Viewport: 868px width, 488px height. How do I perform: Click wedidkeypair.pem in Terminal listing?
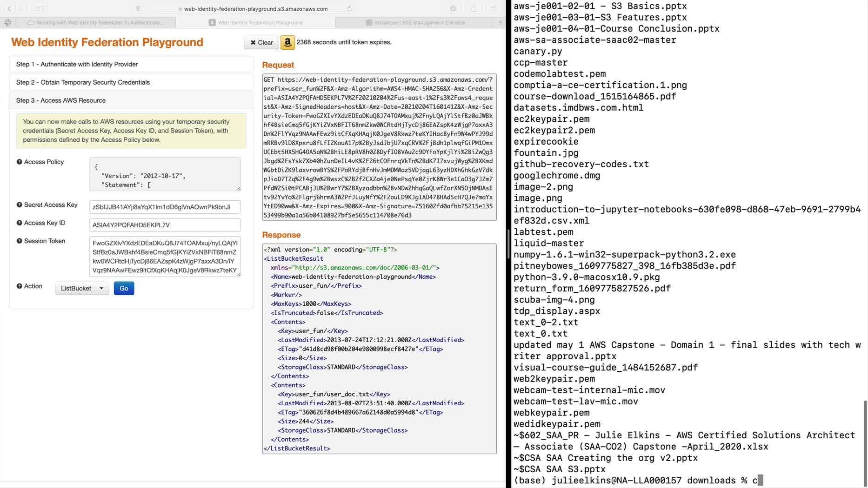click(557, 424)
